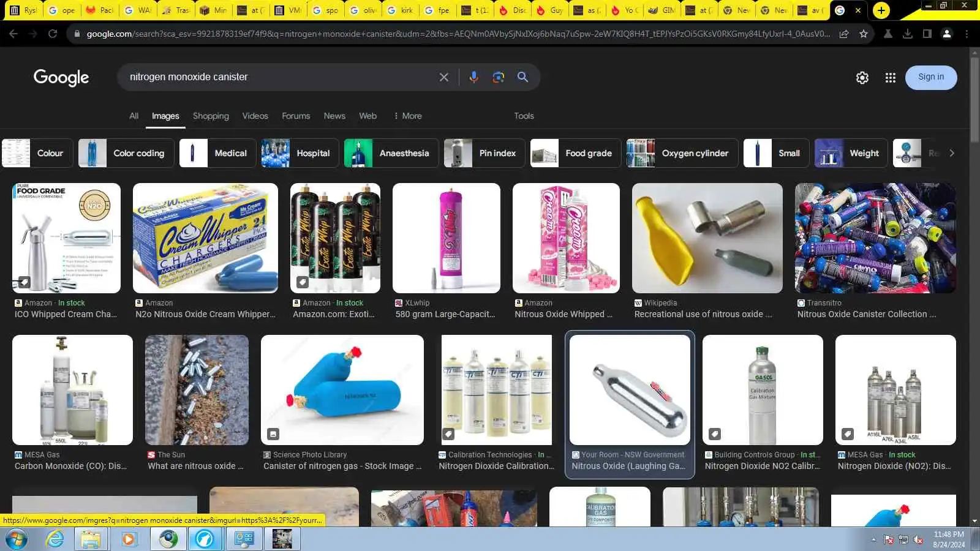This screenshot has width=980, height=551.
Task: Open the volume icon in system tray
Action: 918,539
